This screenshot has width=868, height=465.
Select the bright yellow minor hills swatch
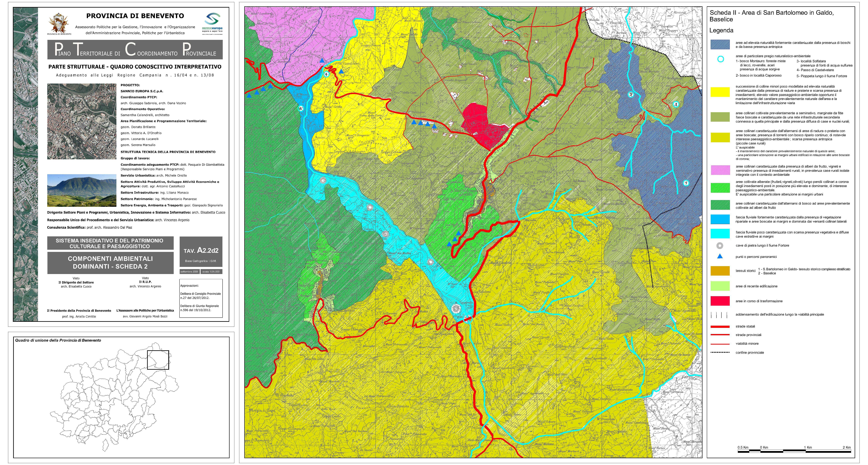point(720,92)
